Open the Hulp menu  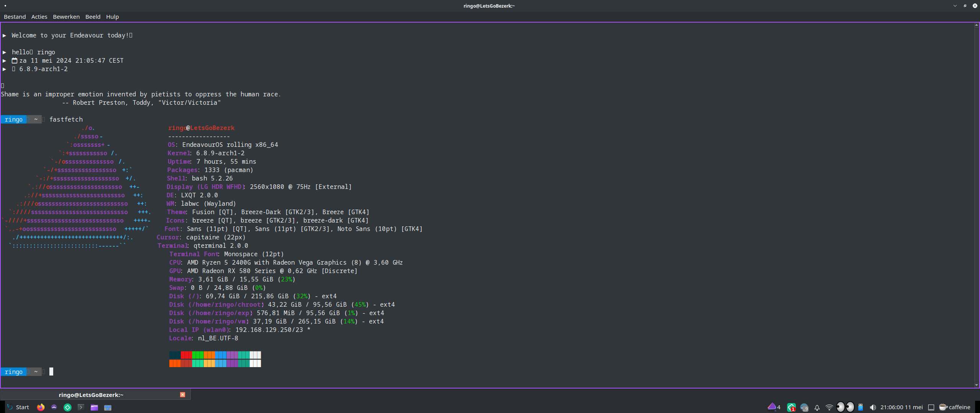click(x=113, y=17)
